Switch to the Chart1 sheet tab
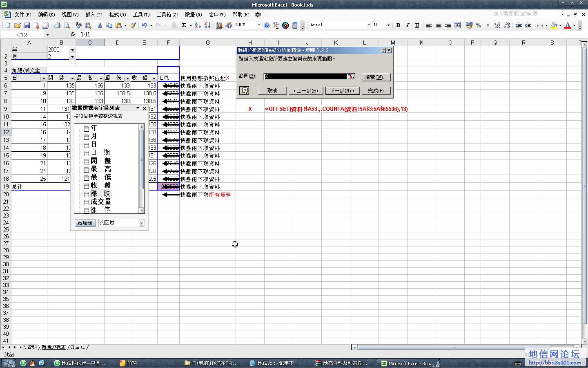Image resolution: width=588 pixels, height=368 pixels. (78, 347)
